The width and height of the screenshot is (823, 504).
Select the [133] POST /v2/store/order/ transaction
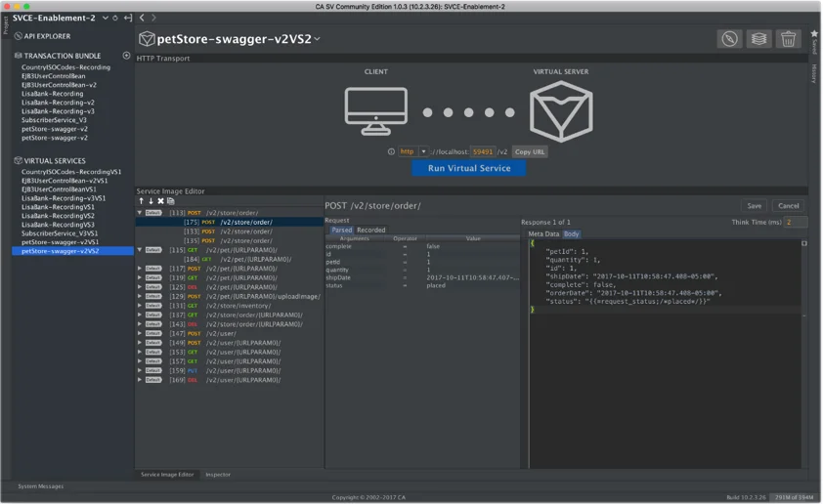[230, 231]
